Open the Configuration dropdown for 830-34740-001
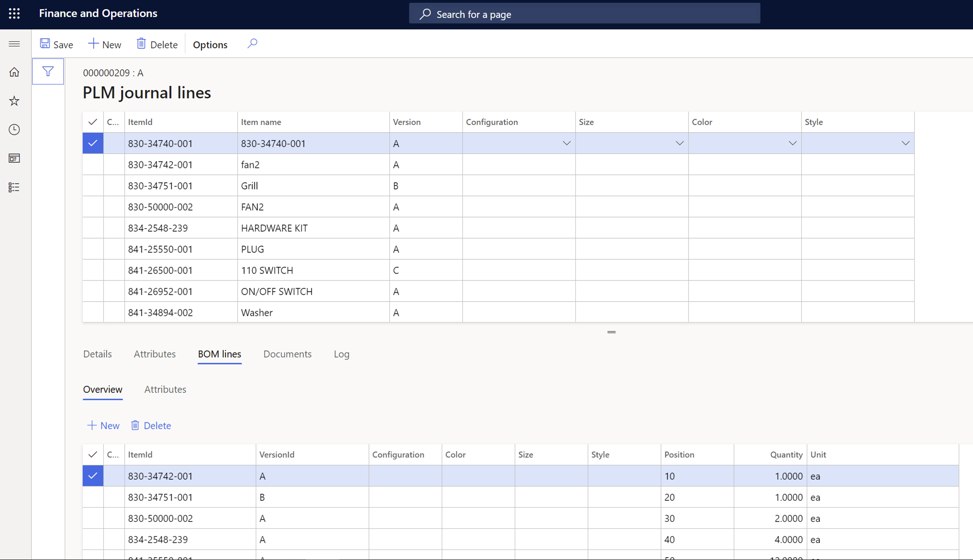Viewport: 973px width, 560px height. [566, 143]
